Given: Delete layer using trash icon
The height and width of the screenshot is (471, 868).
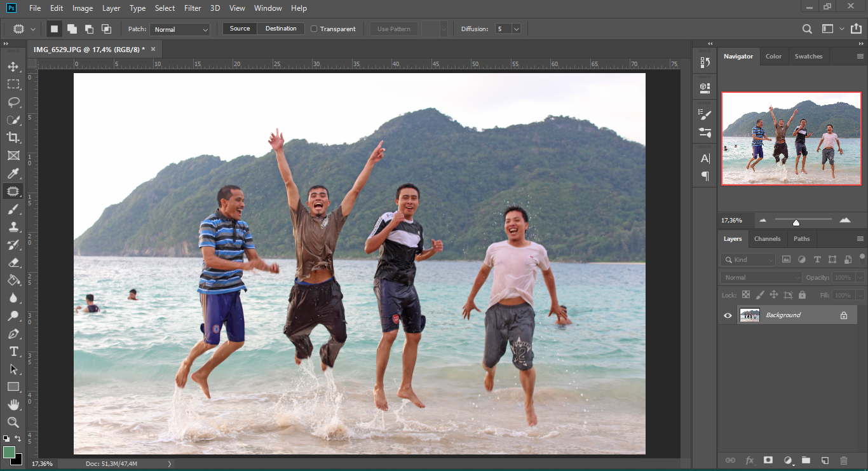Looking at the screenshot, I should (844, 460).
